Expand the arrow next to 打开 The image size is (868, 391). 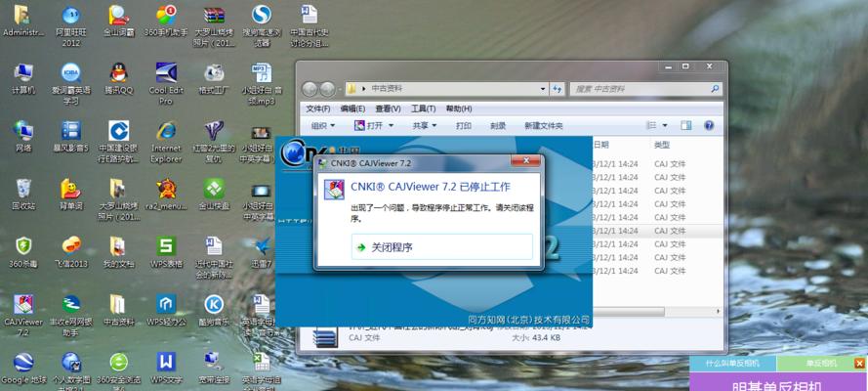[391, 126]
